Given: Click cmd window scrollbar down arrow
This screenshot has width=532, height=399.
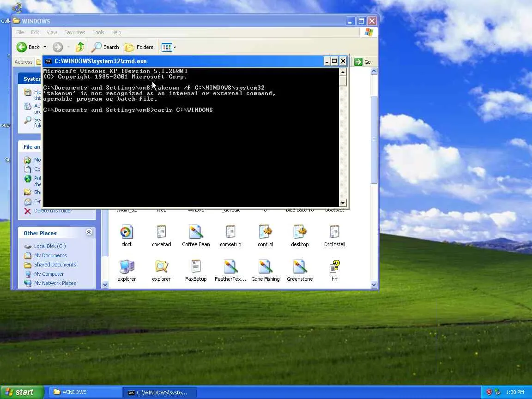Looking at the screenshot, I should pyautogui.click(x=343, y=203).
